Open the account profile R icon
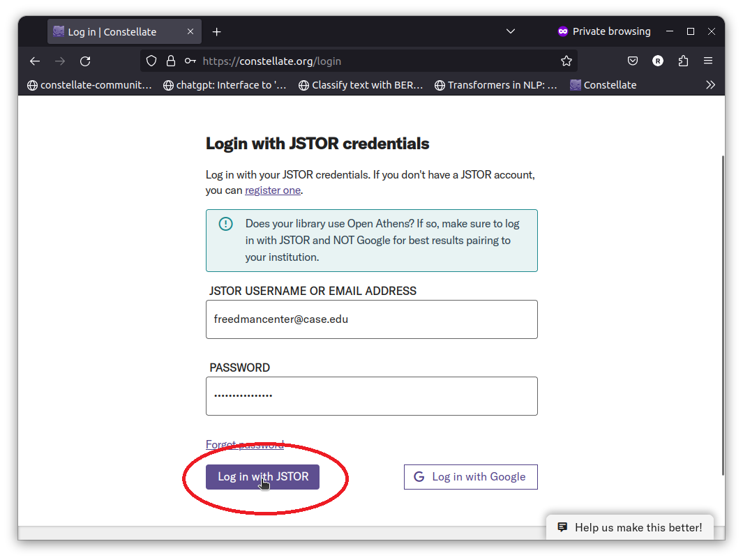The image size is (743, 560). click(x=658, y=61)
